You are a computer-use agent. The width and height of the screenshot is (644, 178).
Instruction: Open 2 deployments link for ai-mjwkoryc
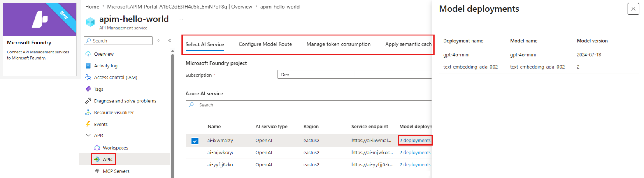pyautogui.click(x=415, y=152)
